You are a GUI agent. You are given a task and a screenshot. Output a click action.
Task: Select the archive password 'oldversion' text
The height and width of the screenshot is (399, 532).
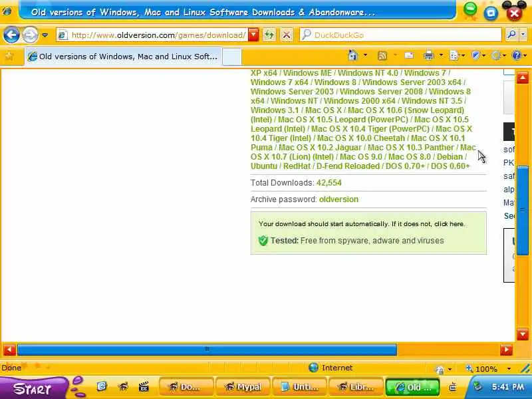338,199
